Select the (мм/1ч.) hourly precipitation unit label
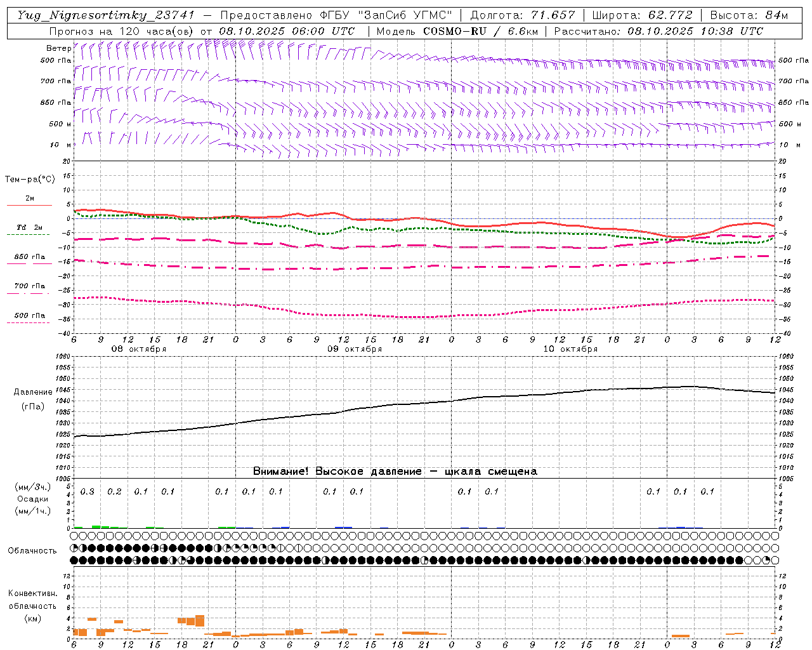The image size is (812, 650). 33,511
